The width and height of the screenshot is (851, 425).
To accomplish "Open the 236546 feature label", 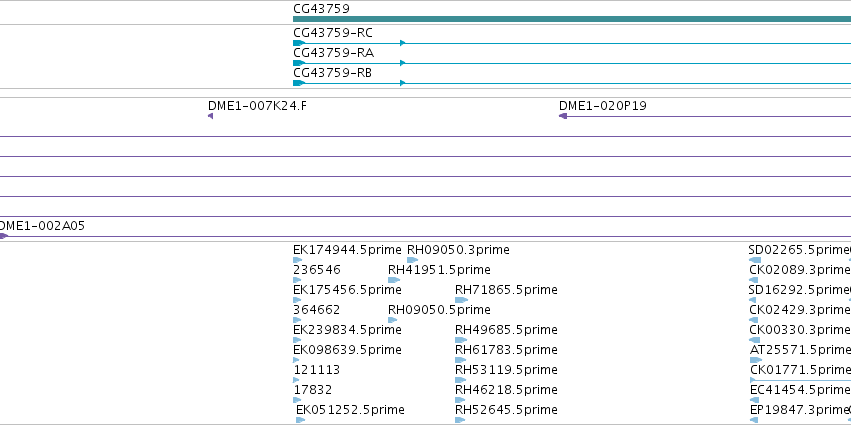I will tap(316, 270).
